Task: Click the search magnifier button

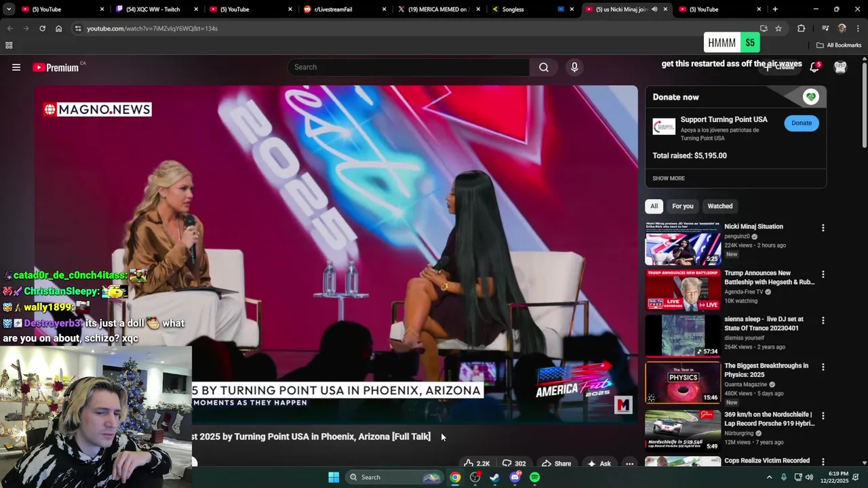Action: click(x=544, y=67)
